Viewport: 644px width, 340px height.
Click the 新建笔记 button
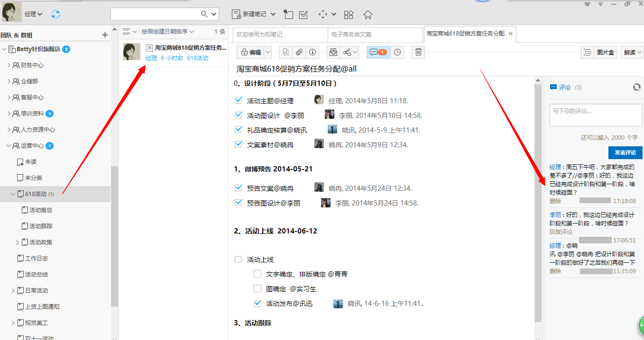click(249, 14)
